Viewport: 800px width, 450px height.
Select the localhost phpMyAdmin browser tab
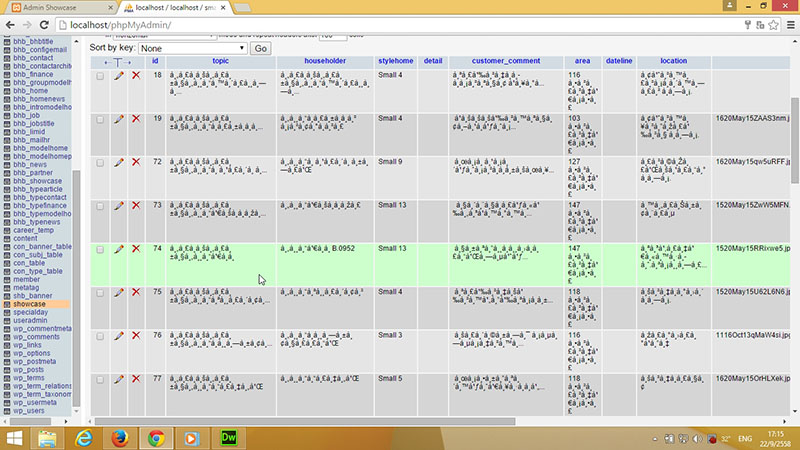coord(173,8)
